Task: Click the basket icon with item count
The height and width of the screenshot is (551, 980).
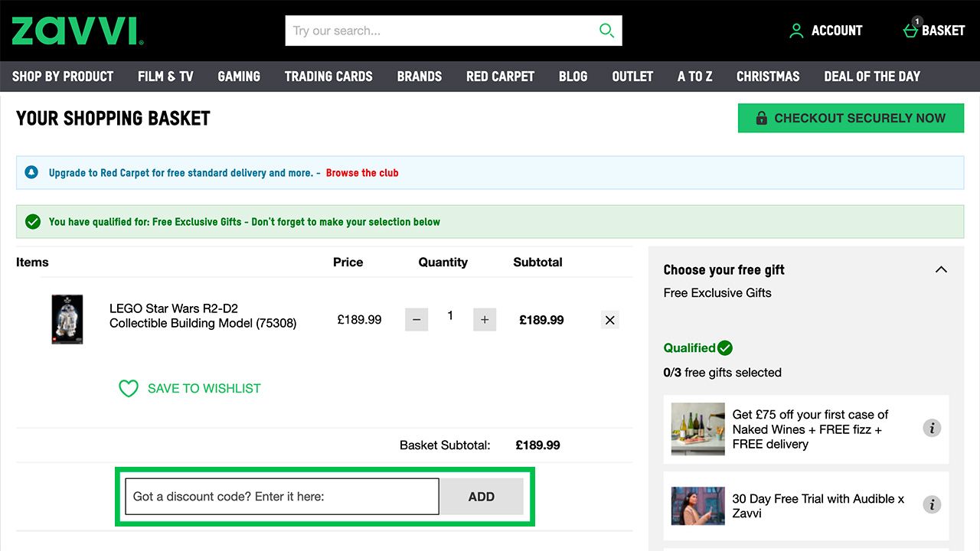Action: tap(911, 28)
